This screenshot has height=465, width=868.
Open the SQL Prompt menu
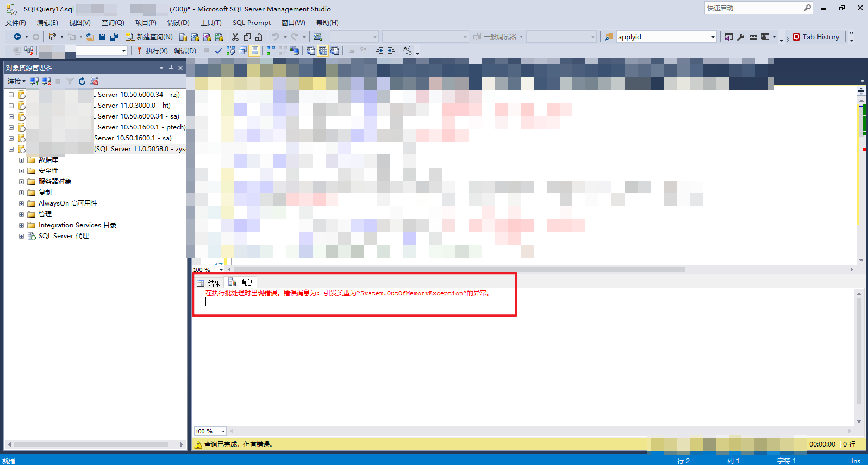pos(252,23)
